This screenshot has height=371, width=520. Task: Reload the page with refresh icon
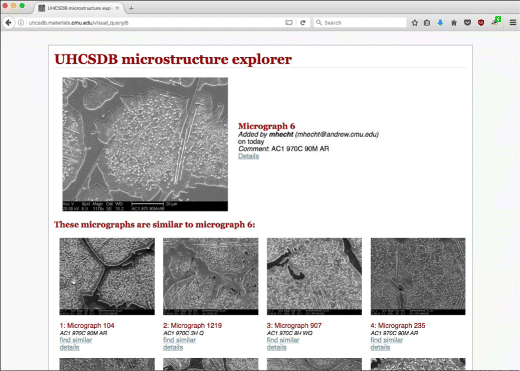tap(303, 23)
